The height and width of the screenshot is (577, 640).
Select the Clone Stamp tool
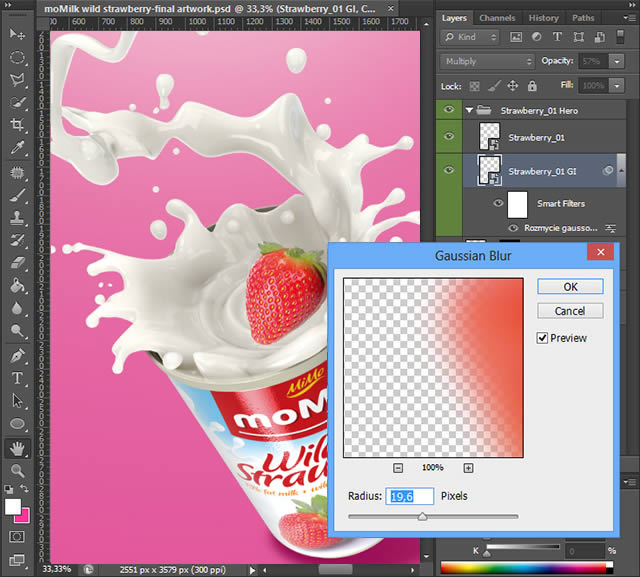point(17,218)
